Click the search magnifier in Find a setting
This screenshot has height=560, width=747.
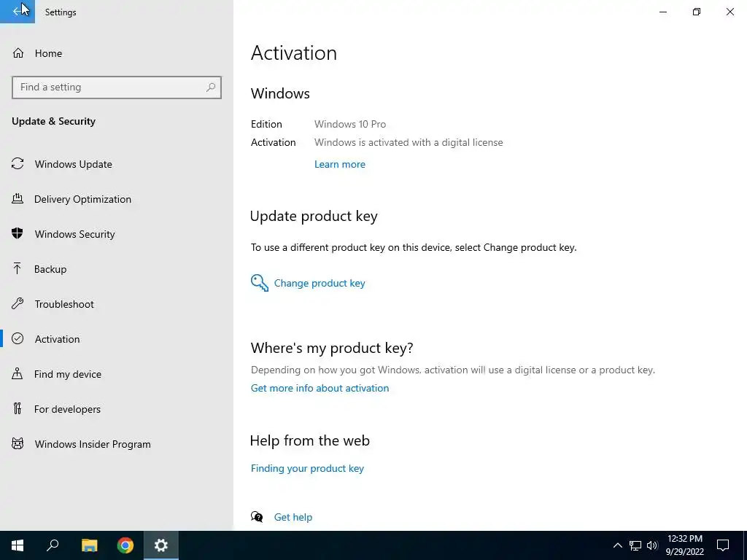pyautogui.click(x=211, y=87)
